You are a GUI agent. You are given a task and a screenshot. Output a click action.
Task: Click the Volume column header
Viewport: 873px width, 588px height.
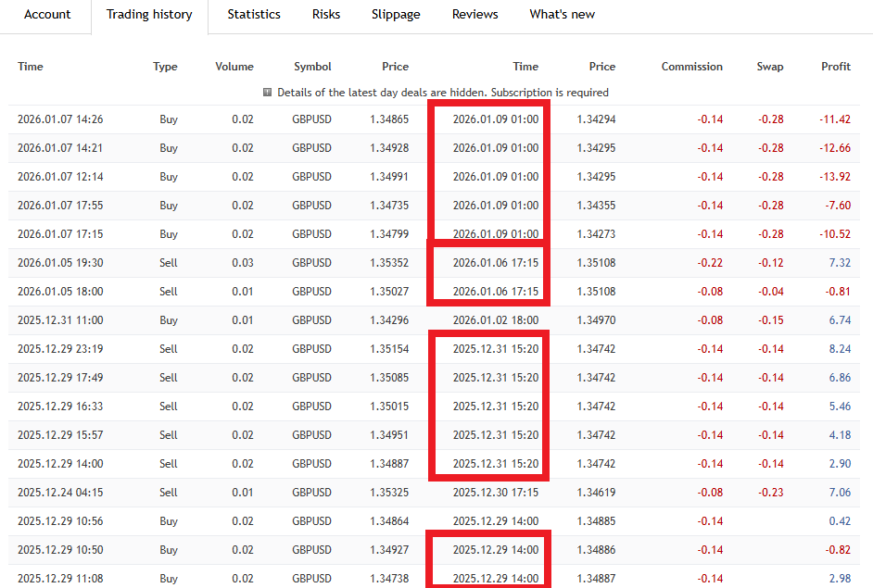tap(234, 66)
